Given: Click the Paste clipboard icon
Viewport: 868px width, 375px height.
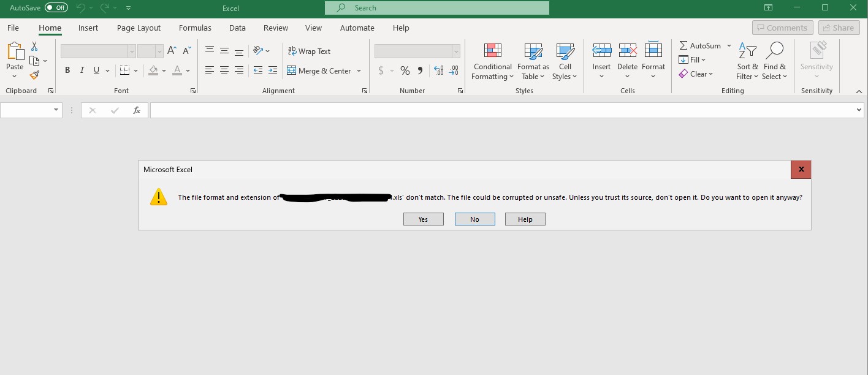Looking at the screenshot, I should [15, 51].
